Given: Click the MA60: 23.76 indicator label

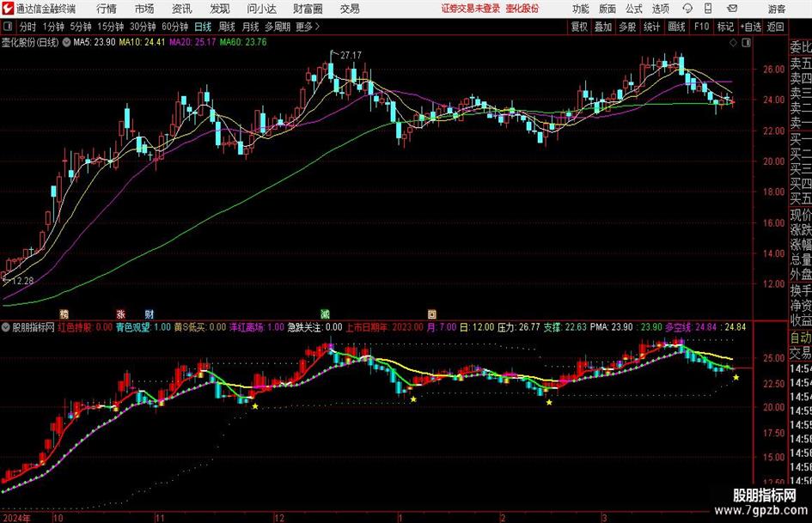Looking at the screenshot, I should pos(243,42).
